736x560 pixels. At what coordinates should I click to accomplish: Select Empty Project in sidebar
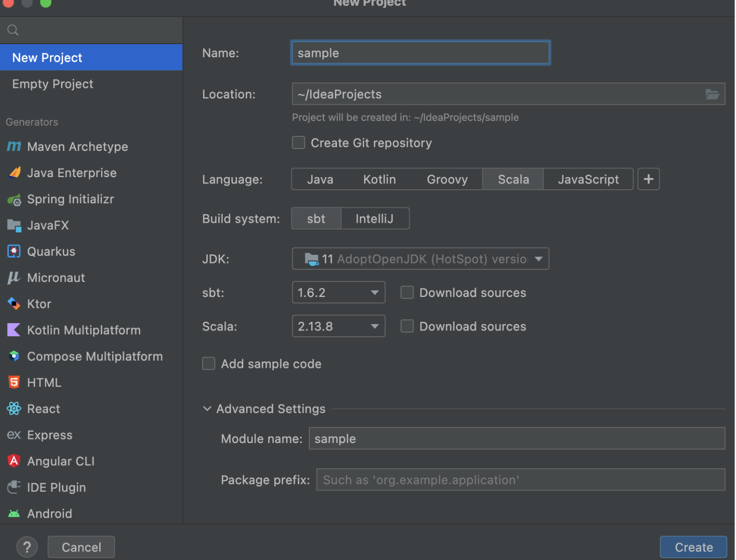coord(91,83)
